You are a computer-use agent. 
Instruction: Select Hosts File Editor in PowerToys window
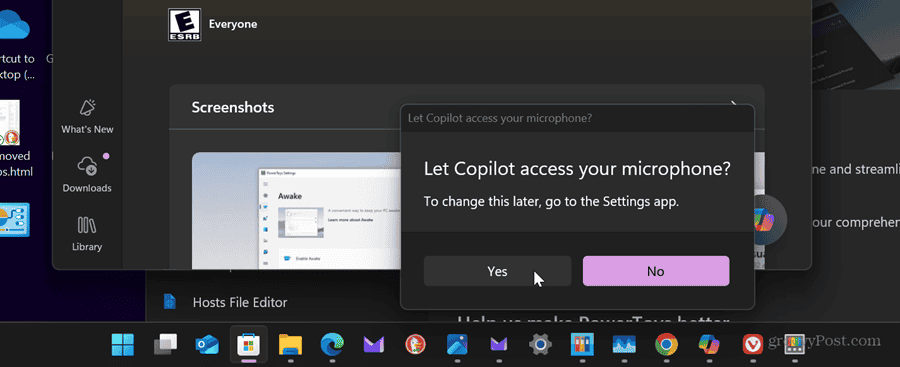[x=239, y=302]
